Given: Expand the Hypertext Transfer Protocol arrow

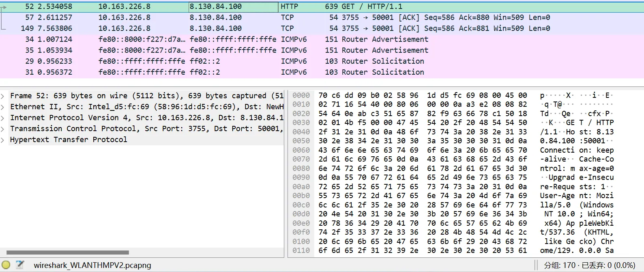Looking at the screenshot, I should (3, 140).
